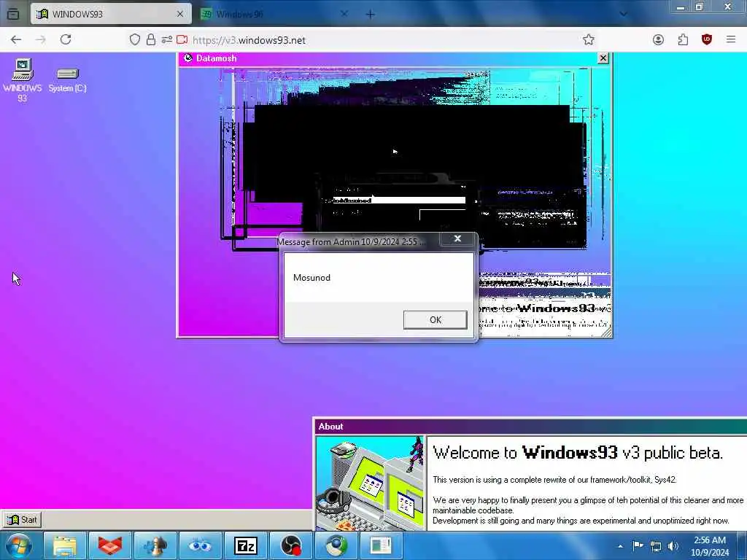Image resolution: width=747 pixels, height=560 pixels.
Task: Click the About window title bar
Action: (531, 426)
